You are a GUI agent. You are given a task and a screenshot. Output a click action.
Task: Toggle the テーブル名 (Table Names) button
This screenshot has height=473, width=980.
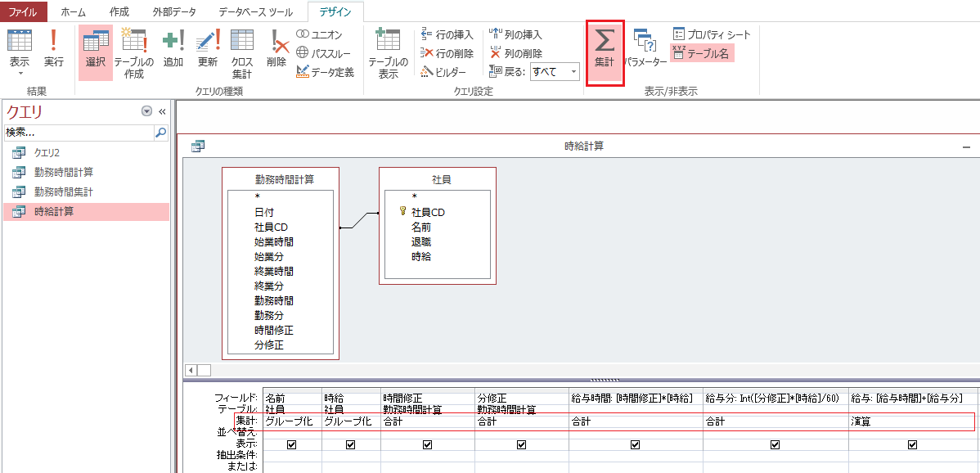701,53
